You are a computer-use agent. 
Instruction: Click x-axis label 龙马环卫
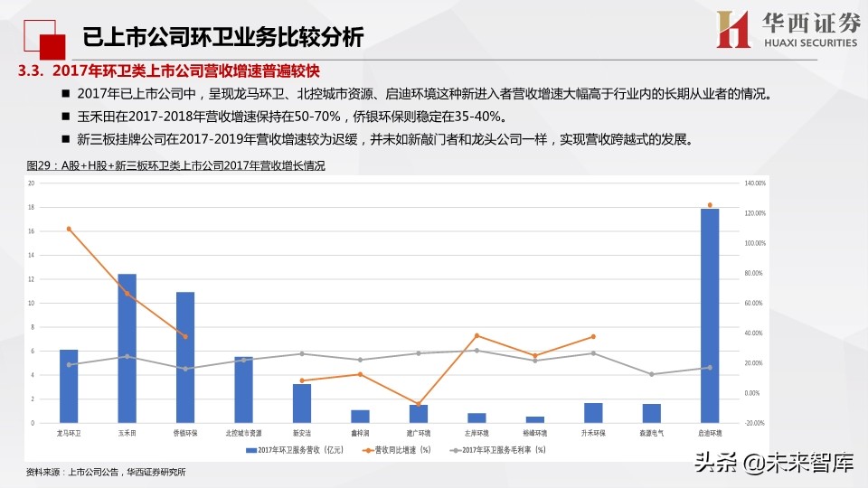coord(69,433)
